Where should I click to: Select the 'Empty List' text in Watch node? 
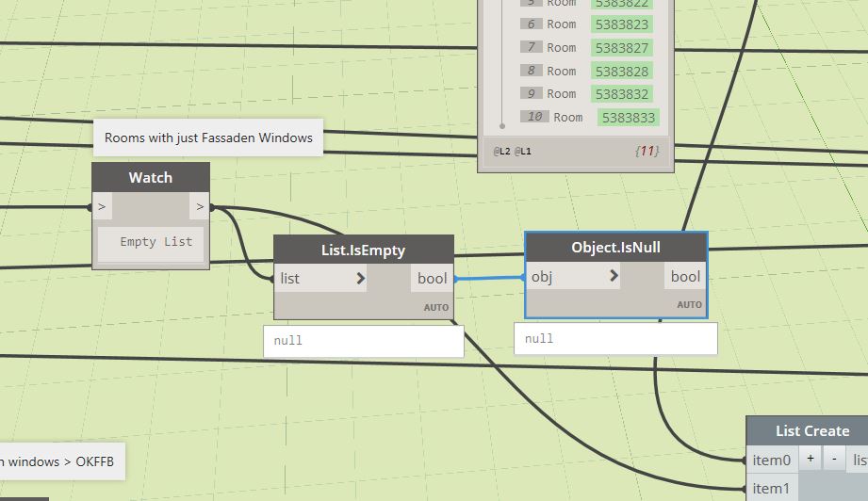[x=156, y=242]
